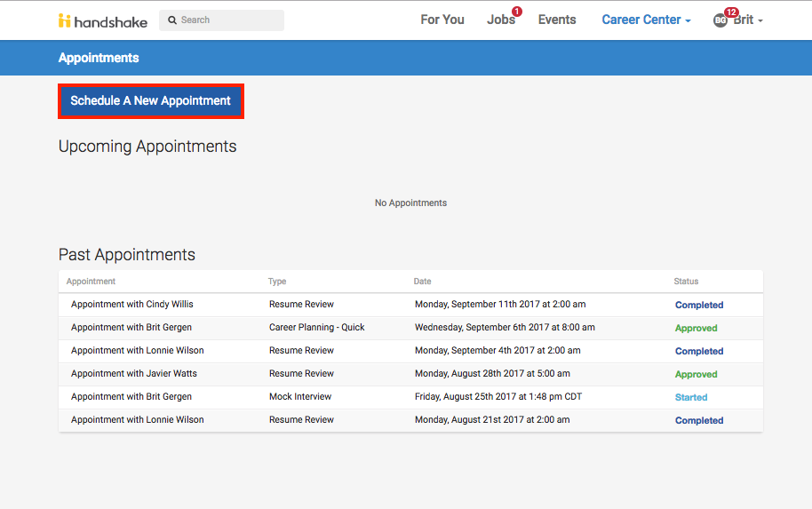This screenshot has width=812, height=509.
Task: Click Approved status for September 6th appointment
Action: [x=696, y=329]
